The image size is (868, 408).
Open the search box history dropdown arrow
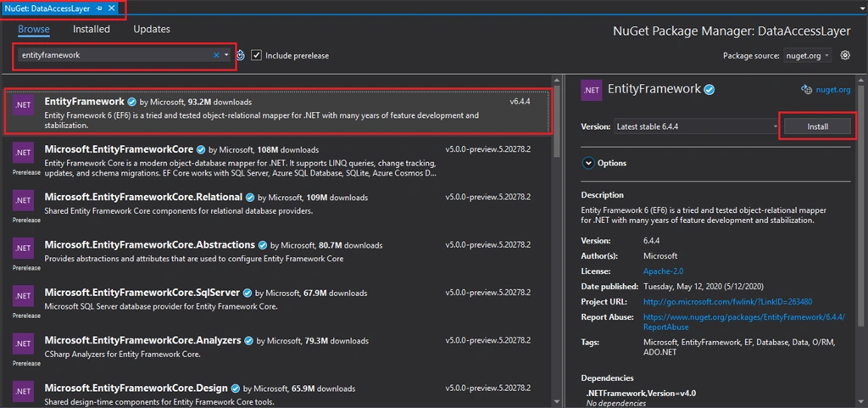click(x=227, y=55)
